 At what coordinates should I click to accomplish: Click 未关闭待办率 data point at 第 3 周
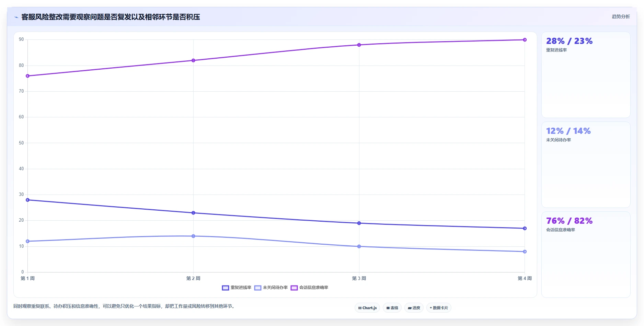[x=359, y=246]
